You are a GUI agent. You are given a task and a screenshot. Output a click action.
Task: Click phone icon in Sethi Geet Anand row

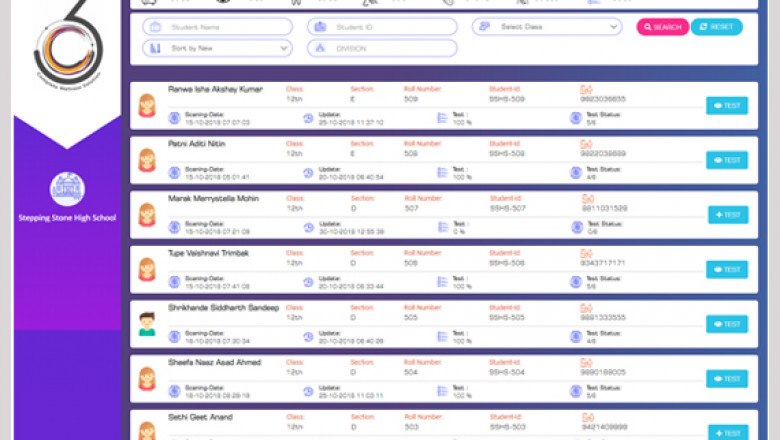pos(587,417)
